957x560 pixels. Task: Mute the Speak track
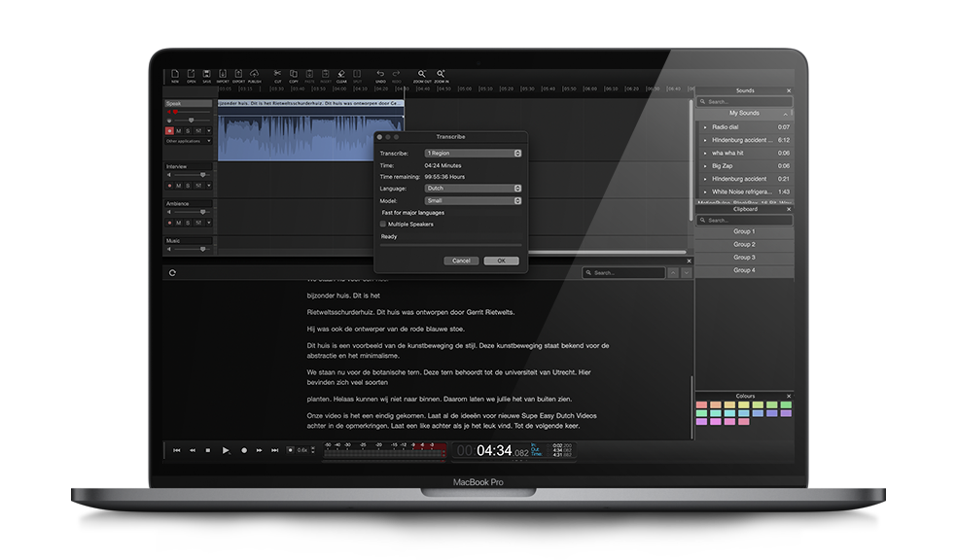click(x=179, y=130)
